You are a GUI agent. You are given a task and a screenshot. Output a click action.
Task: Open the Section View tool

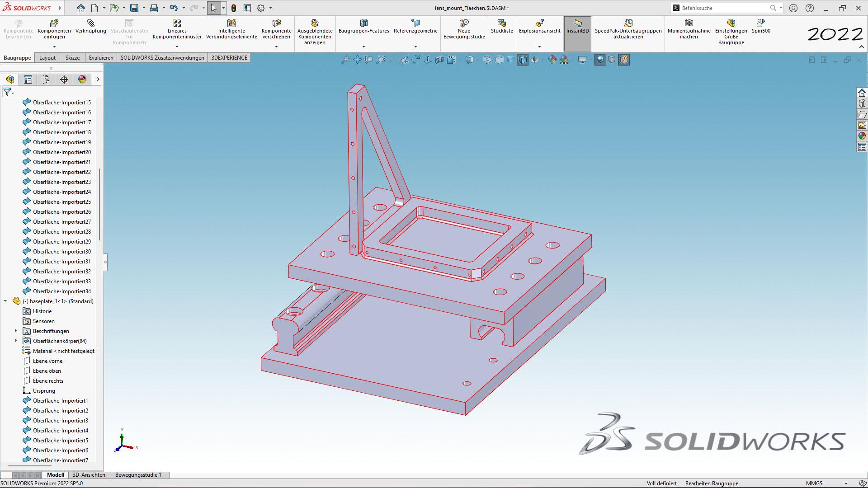coord(439,60)
